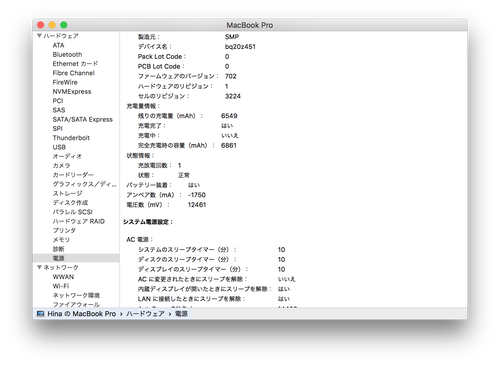Select ネットワーク環境 in the sidebar
This screenshot has width=500, height=366.
click(76, 295)
